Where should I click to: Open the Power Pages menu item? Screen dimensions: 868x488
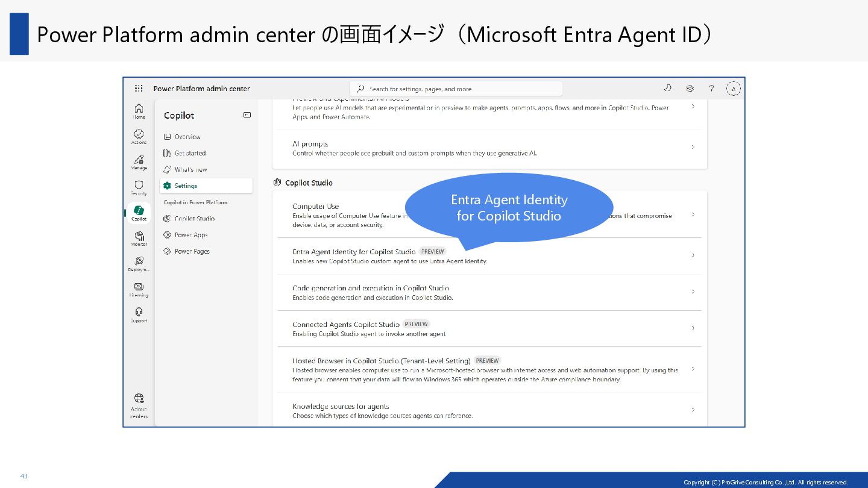(x=206, y=251)
